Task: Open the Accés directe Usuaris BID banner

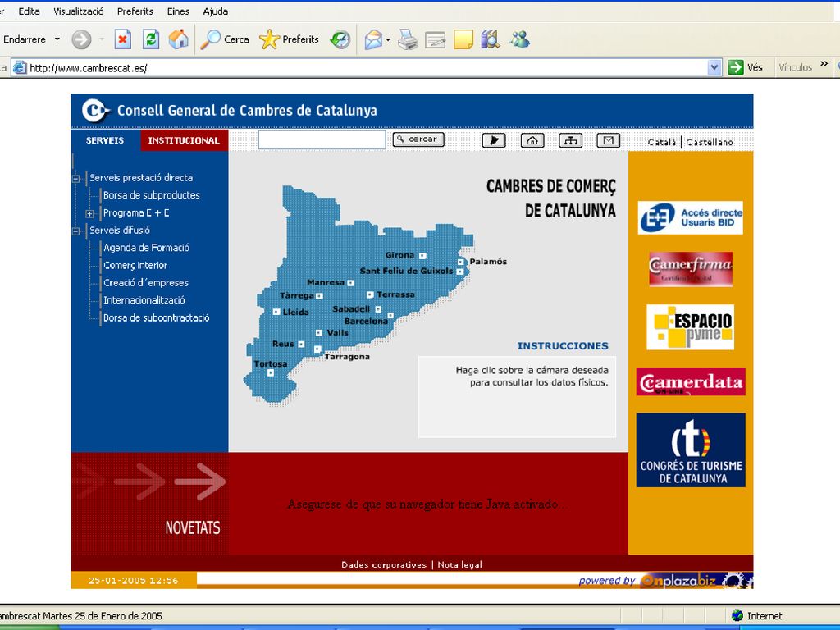Action: point(690,217)
